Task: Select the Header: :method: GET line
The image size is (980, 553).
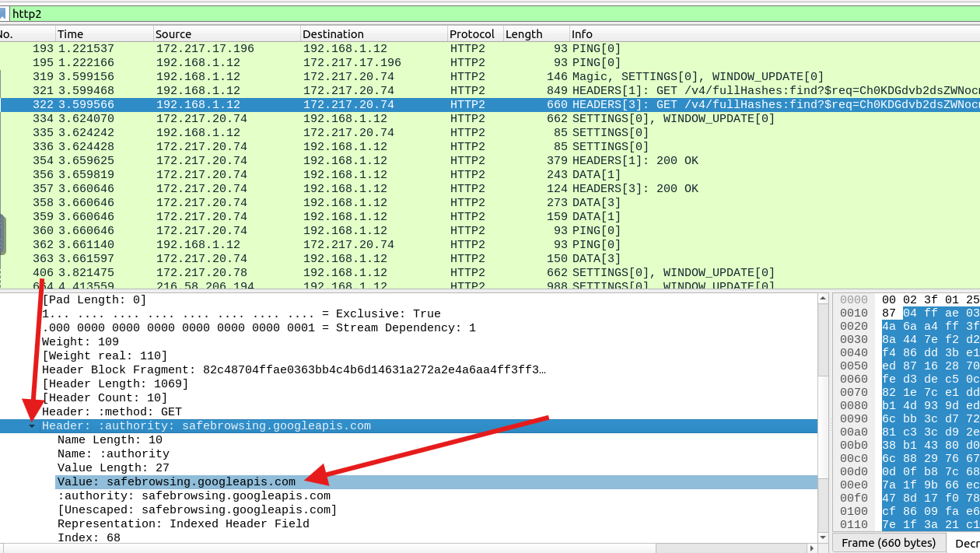Action: (112, 412)
